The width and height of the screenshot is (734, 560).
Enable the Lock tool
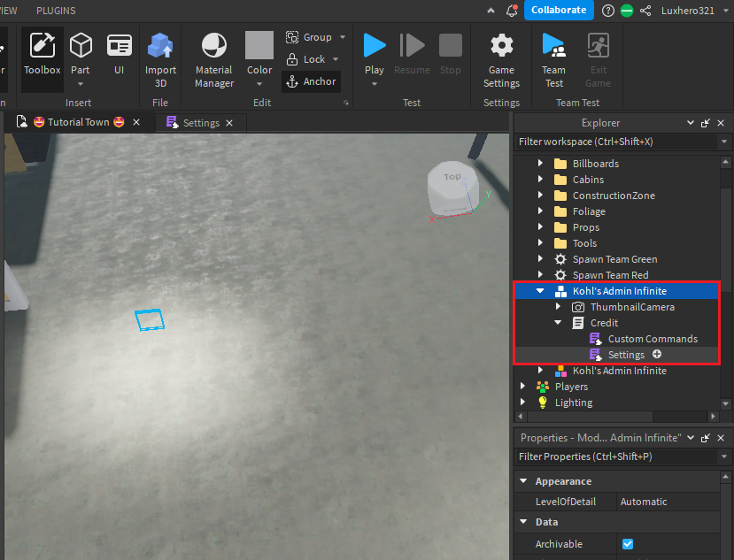(x=306, y=59)
